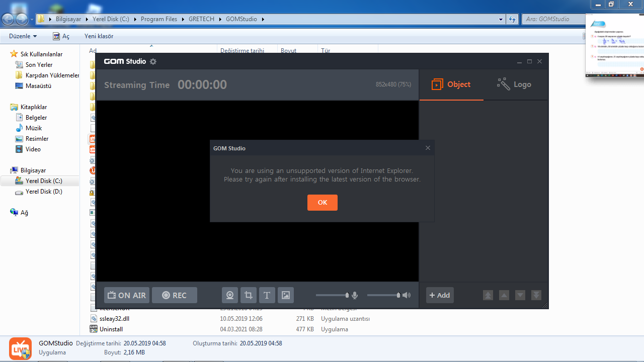Move object to bottom of list
Image resolution: width=644 pixels, height=362 pixels.
tap(536, 295)
